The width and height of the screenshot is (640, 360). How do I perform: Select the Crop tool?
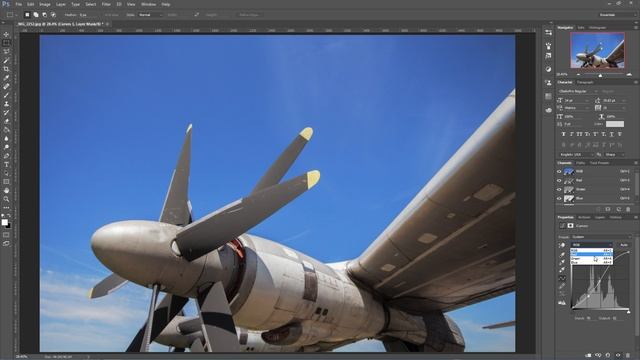pyautogui.click(x=6, y=69)
